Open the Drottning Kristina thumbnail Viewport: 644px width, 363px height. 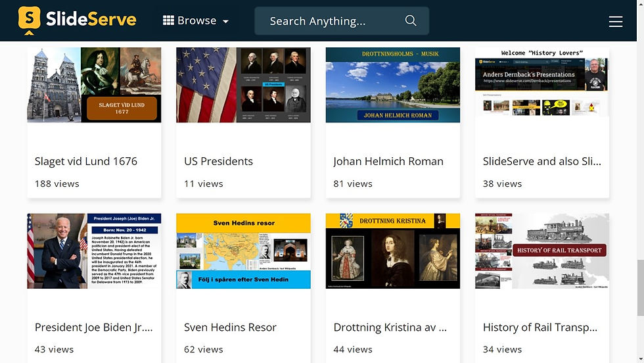pyautogui.click(x=393, y=251)
